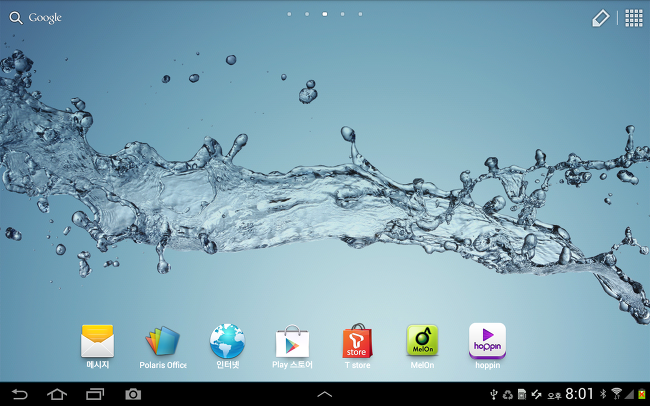This screenshot has width=650, height=406.
Task: Select the highlighted middle page dot
Action: 325,14
